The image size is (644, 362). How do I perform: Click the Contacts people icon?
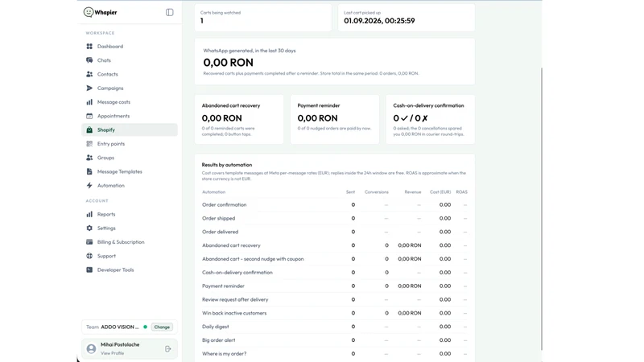(x=89, y=74)
